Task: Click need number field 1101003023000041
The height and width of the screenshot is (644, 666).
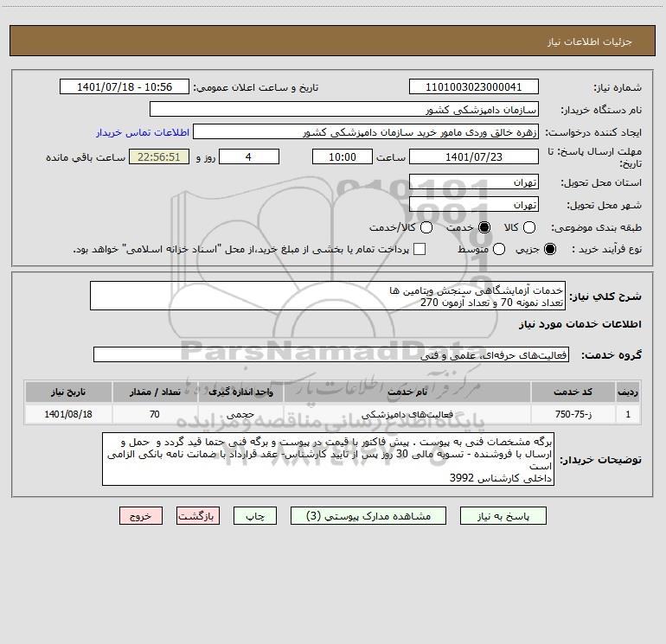Action: coord(474,86)
